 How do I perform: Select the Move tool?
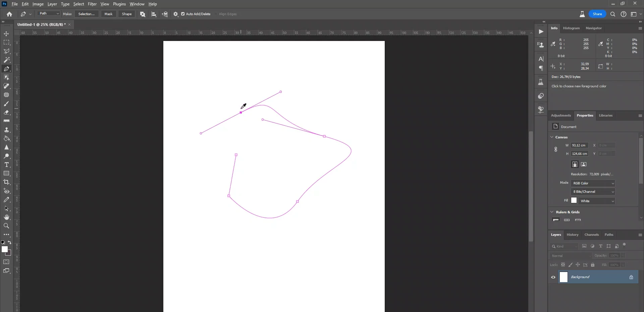tap(6, 34)
